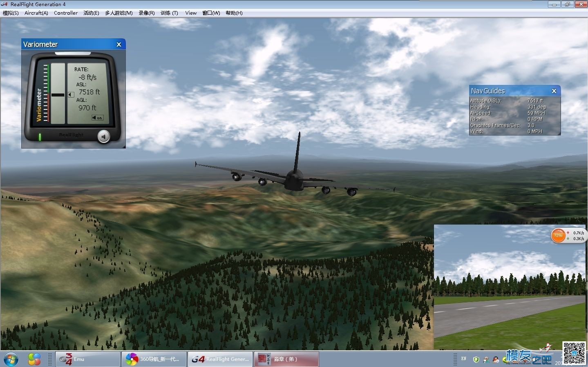Image resolution: width=588 pixels, height=367 pixels.
Task: Switch to the 淼章 taskbar window
Action: coord(286,359)
